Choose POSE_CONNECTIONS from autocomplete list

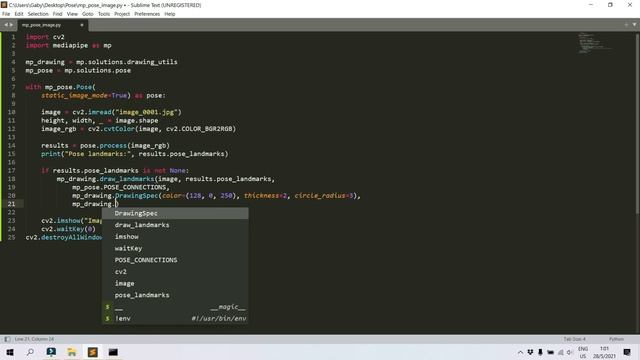coord(175,260)
